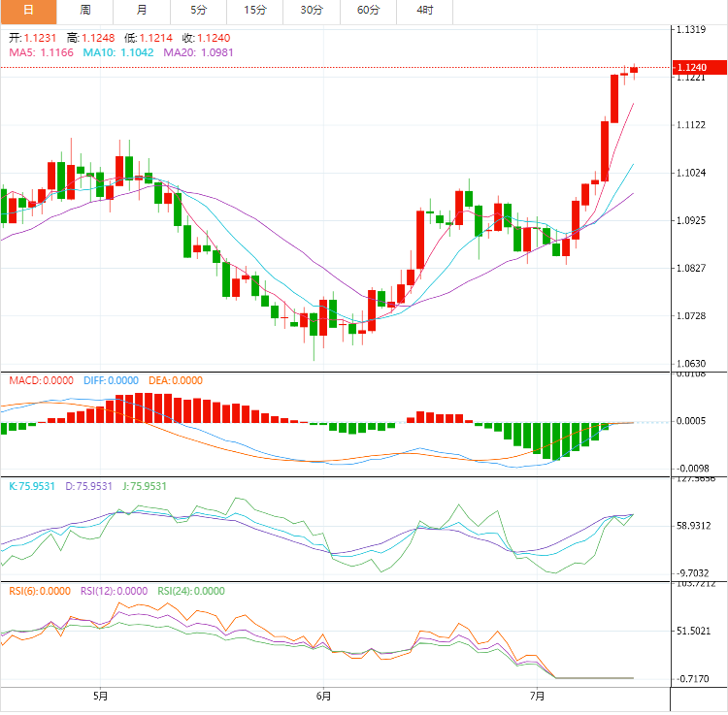Screen dimensions: 728x715
Task: Open the 30分 timeframe tab
Action: pyautogui.click(x=312, y=11)
